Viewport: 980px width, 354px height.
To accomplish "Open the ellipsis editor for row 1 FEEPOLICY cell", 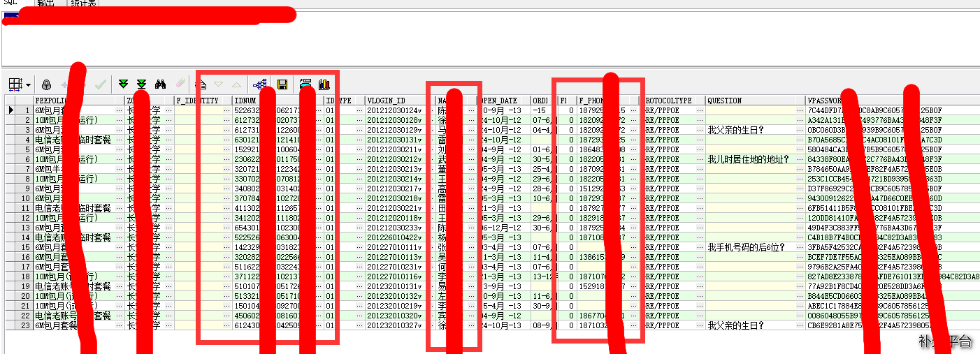I will click(118, 110).
